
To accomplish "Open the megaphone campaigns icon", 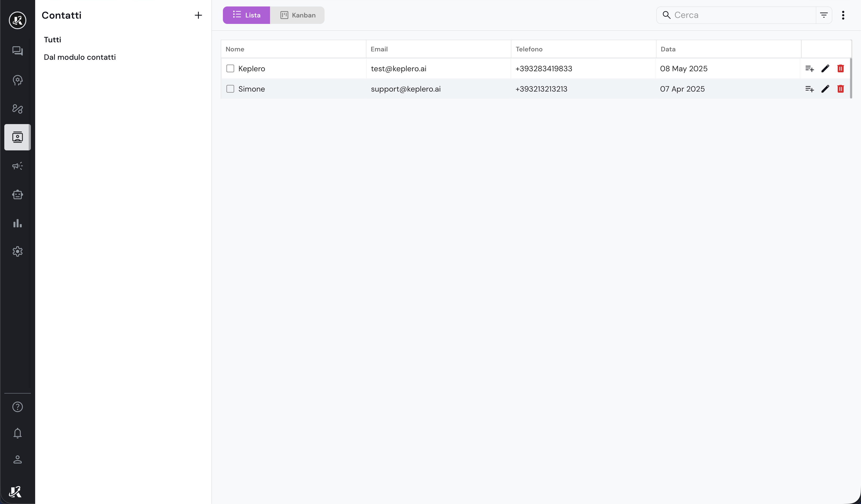I will [x=17, y=166].
